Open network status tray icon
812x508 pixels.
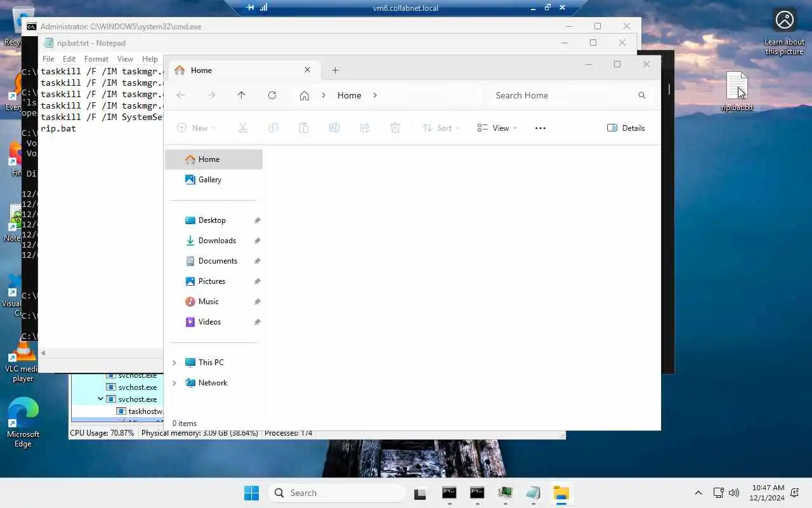(x=719, y=493)
